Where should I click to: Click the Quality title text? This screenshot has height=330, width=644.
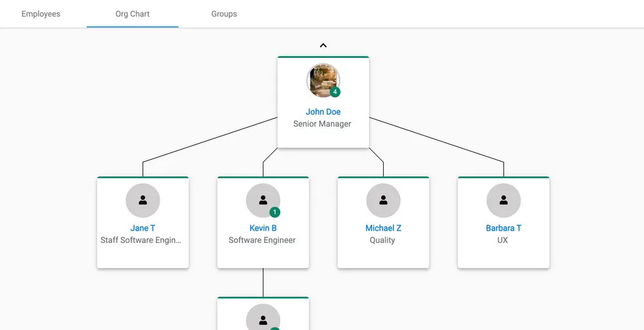click(x=383, y=240)
